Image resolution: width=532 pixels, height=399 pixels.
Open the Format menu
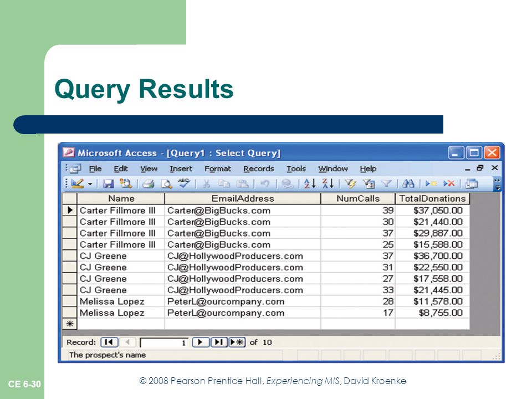point(217,168)
